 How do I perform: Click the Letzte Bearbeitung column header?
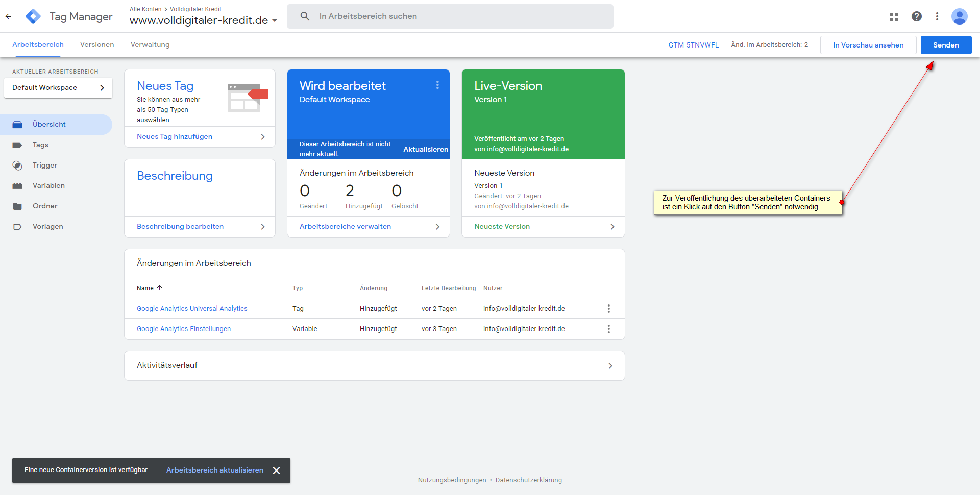tap(449, 288)
